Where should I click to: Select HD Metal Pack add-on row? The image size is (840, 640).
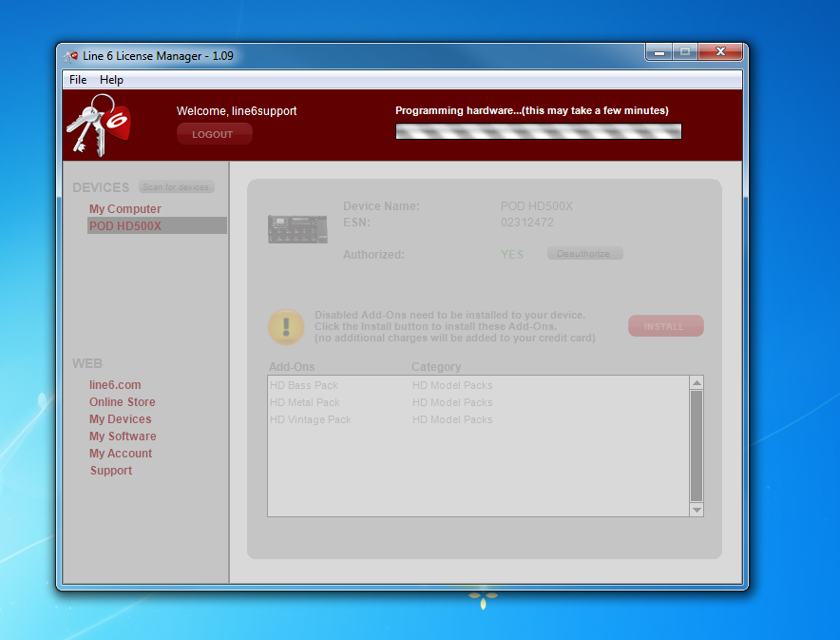[x=478, y=402]
